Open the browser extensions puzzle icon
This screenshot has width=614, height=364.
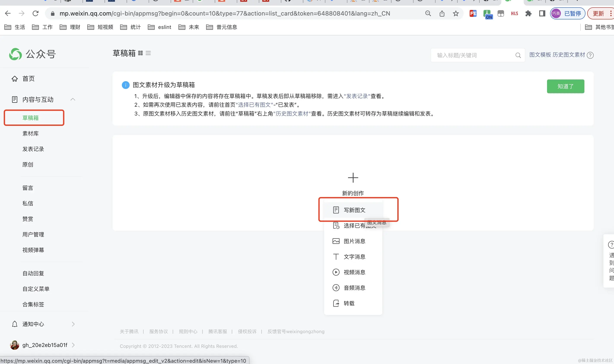tap(528, 13)
